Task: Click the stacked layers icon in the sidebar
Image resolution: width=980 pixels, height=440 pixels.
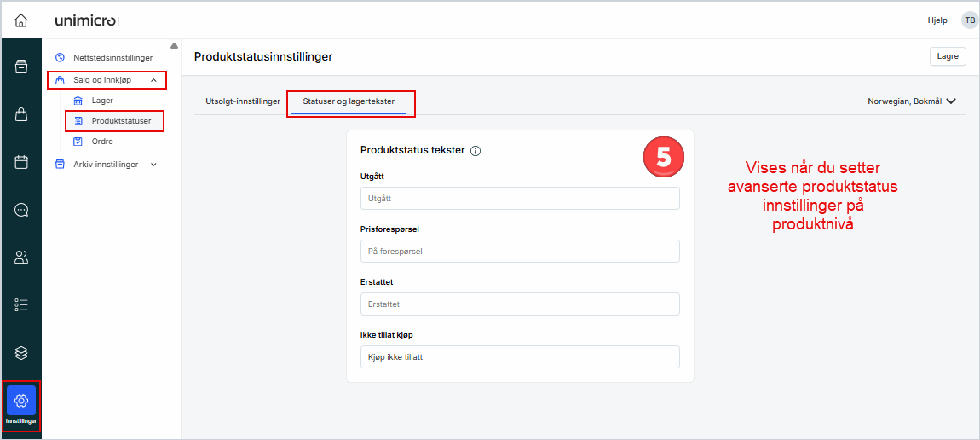Action: coord(21,352)
